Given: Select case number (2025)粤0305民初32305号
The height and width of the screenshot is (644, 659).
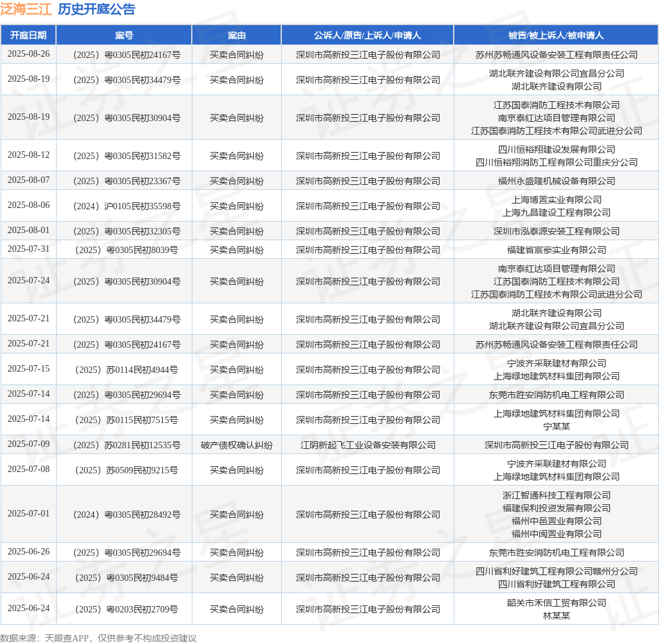Looking at the screenshot, I should (x=127, y=231).
